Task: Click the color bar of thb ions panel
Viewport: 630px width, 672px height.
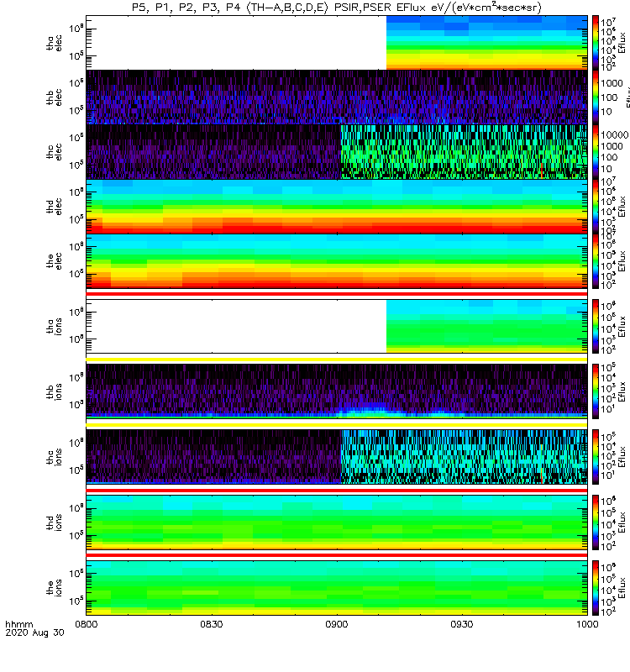Action: pos(596,391)
